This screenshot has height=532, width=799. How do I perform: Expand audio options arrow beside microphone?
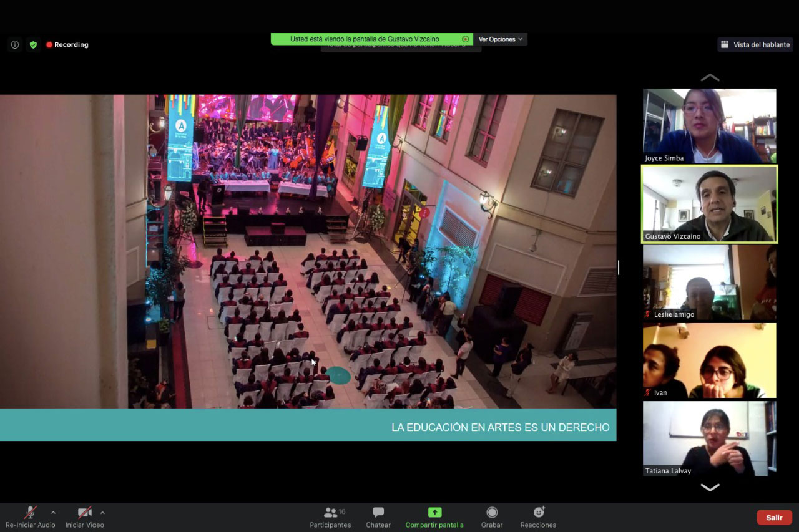[53, 513]
